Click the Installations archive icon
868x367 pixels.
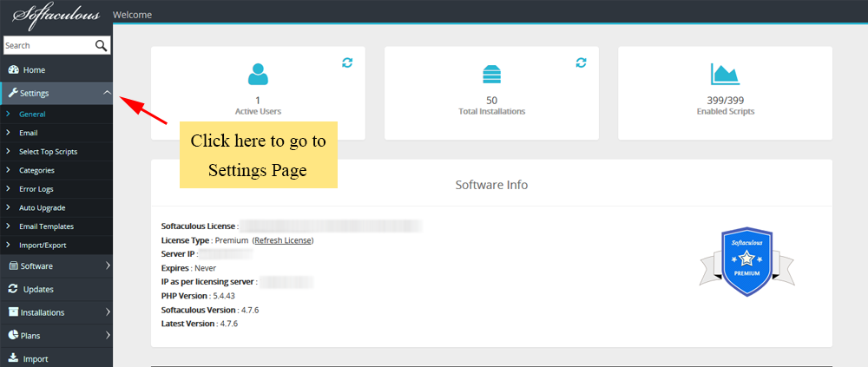coord(13,312)
